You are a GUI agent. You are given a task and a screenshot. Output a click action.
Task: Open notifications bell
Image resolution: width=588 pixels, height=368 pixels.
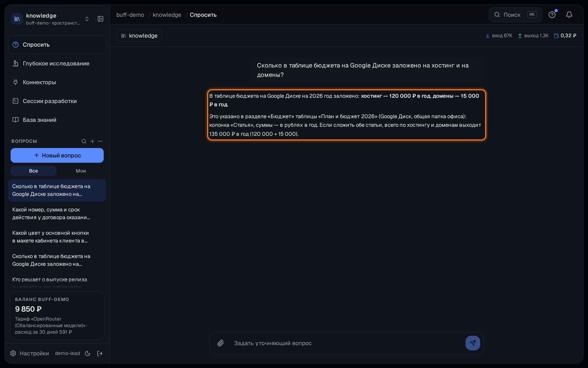click(x=569, y=15)
